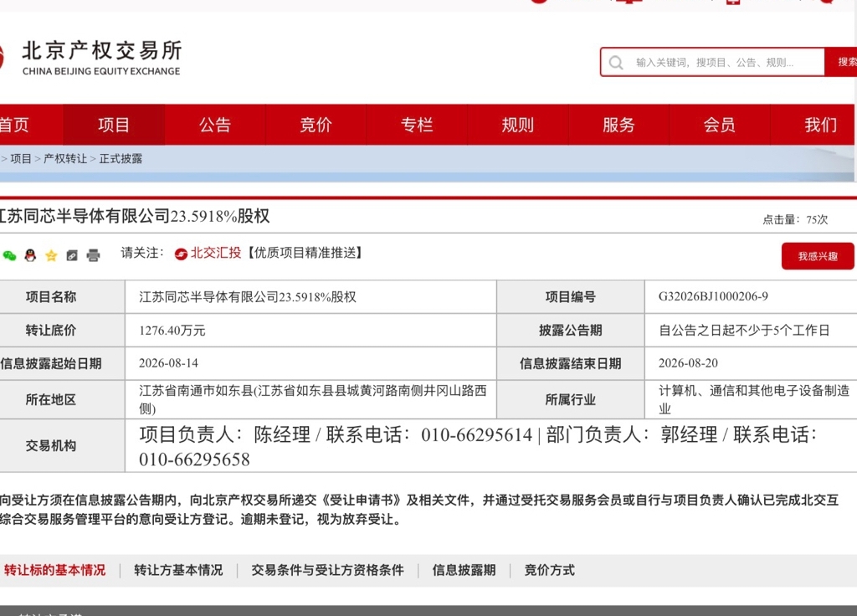This screenshot has width=857, height=616.
Task: Switch to 转让标的基本情况 tab
Action: [x=54, y=570]
